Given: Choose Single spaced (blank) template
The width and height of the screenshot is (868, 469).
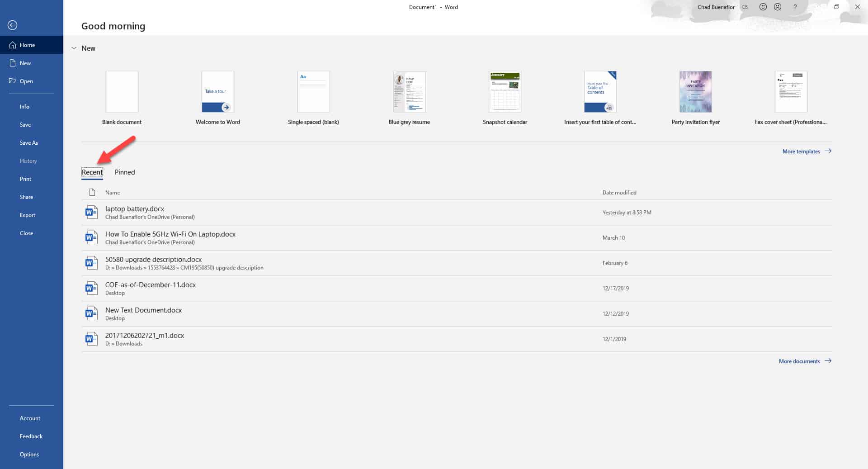Looking at the screenshot, I should tap(313, 92).
